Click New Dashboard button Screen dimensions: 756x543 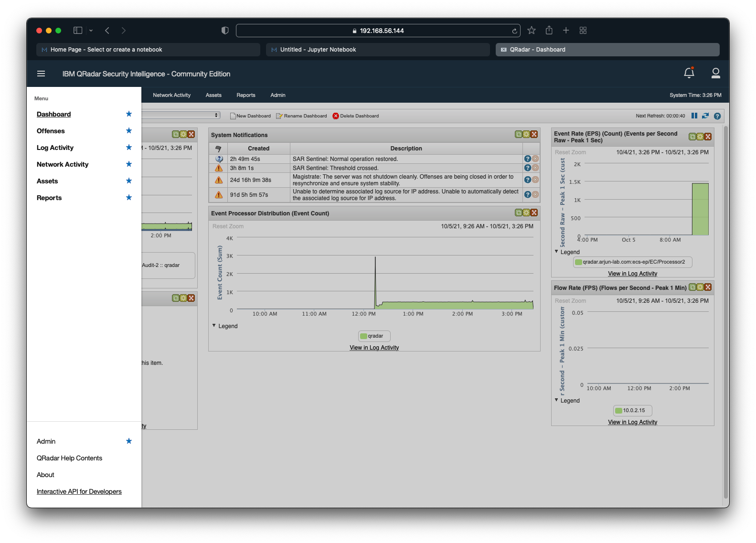(x=250, y=116)
